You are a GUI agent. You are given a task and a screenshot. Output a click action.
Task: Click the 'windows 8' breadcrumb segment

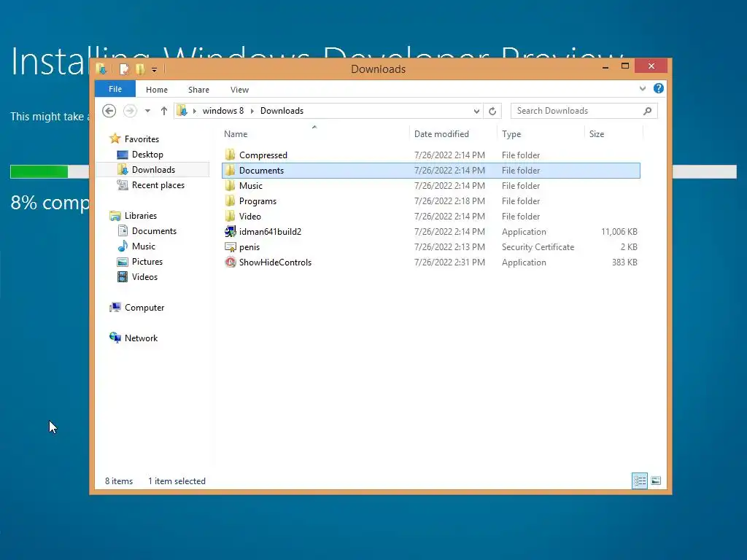[223, 111]
